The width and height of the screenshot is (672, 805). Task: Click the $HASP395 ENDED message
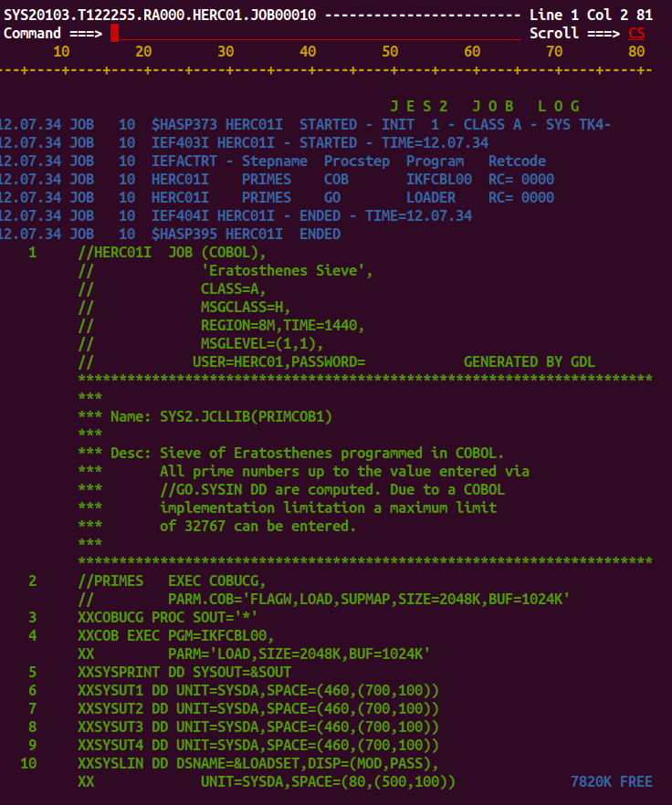[x=247, y=234]
